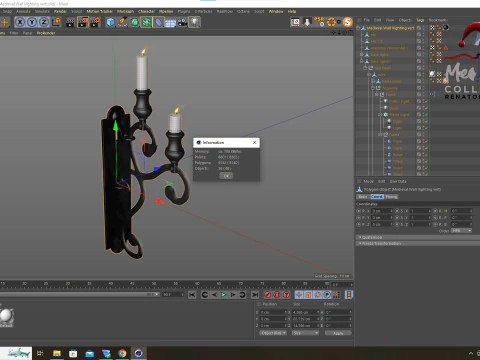This screenshot has height=360, width=480.
Task: Click the Record Active Objects button
Action: point(267,295)
